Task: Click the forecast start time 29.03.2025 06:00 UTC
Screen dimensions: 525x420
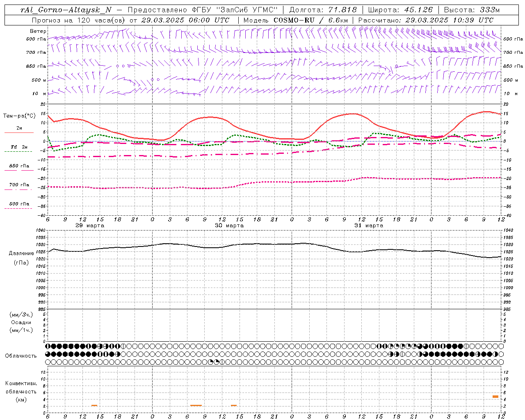Action: (x=185, y=20)
